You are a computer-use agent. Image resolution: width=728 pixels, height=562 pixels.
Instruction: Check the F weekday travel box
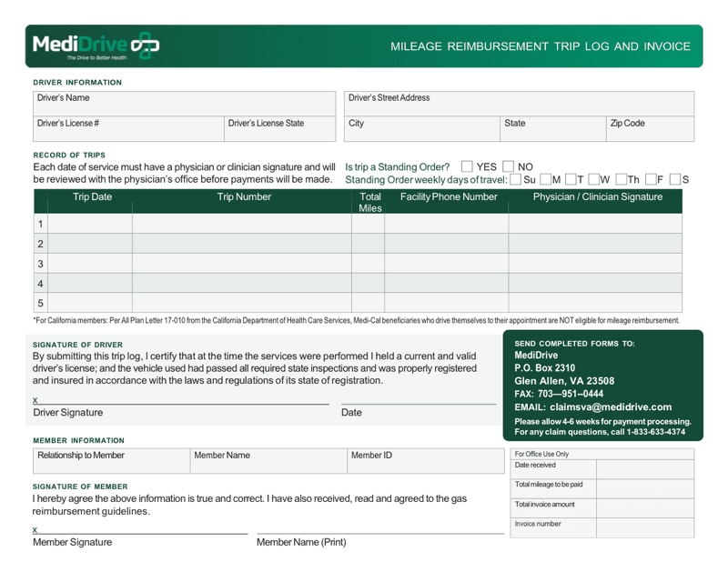coord(650,180)
